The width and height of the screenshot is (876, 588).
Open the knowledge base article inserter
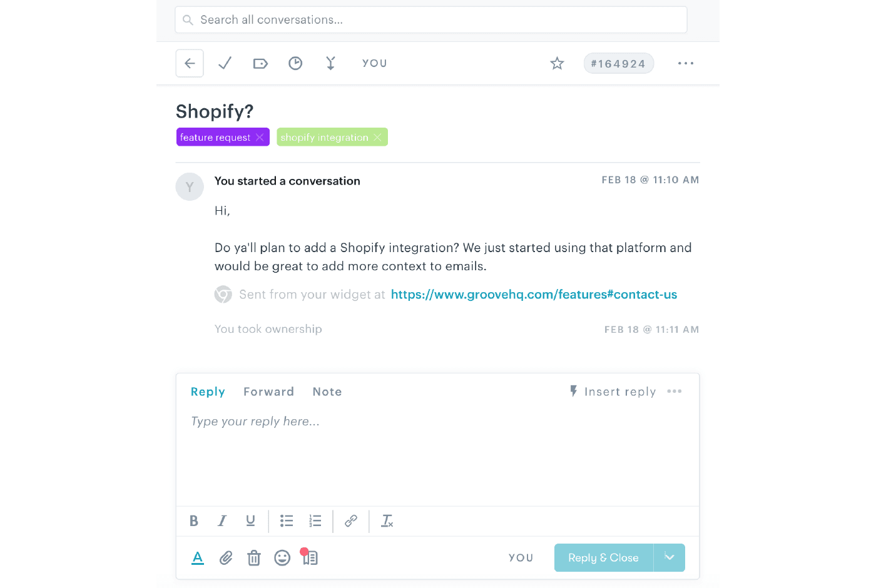[310, 557]
